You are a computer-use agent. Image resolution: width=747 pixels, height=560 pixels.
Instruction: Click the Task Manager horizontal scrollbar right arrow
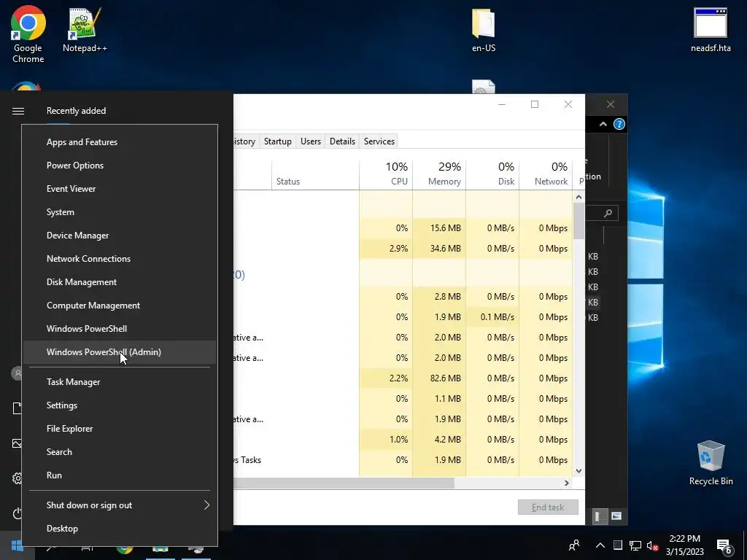(566, 483)
